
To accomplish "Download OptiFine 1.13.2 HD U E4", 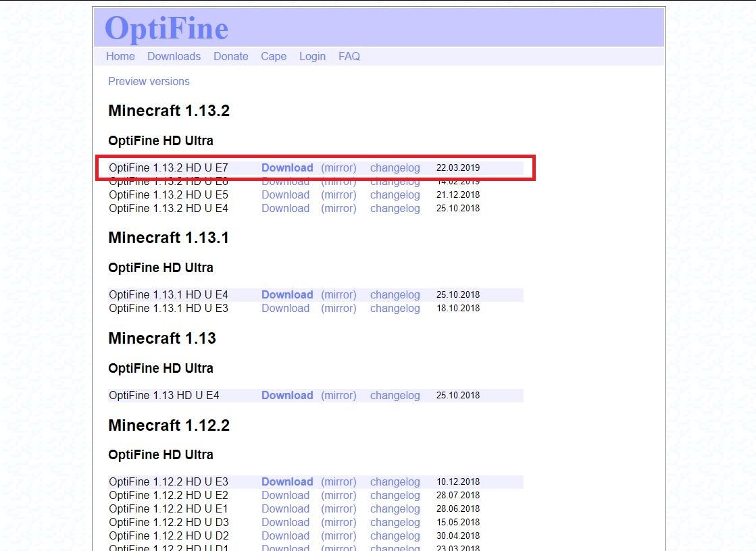I will click(285, 208).
